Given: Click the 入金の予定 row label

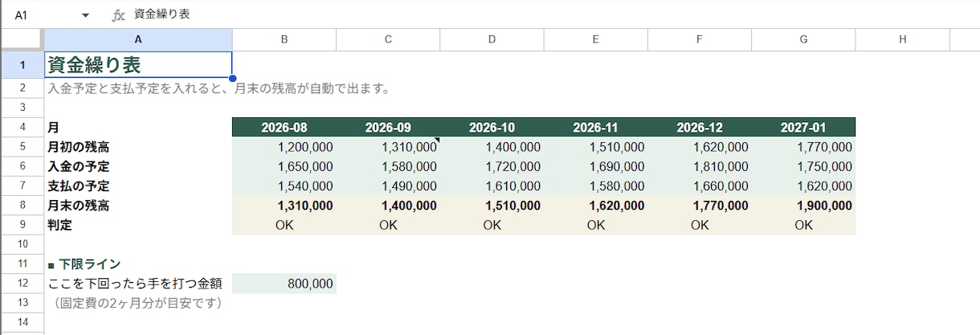Looking at the screenshot, I should [x=138, y=166].
